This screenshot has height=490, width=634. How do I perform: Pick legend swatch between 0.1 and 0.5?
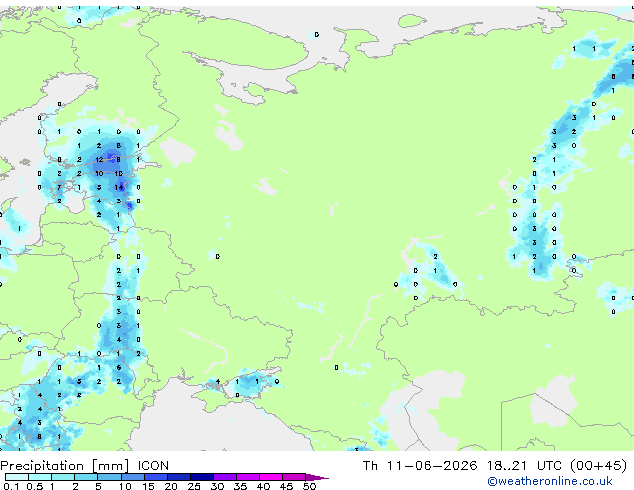pos(17,477)
